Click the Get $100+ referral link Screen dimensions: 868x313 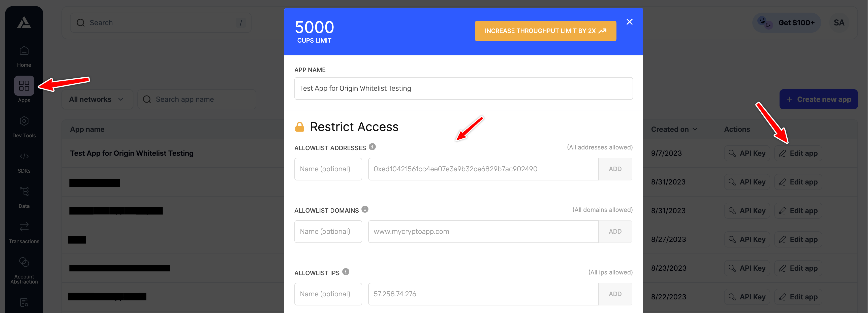point(786,22)
